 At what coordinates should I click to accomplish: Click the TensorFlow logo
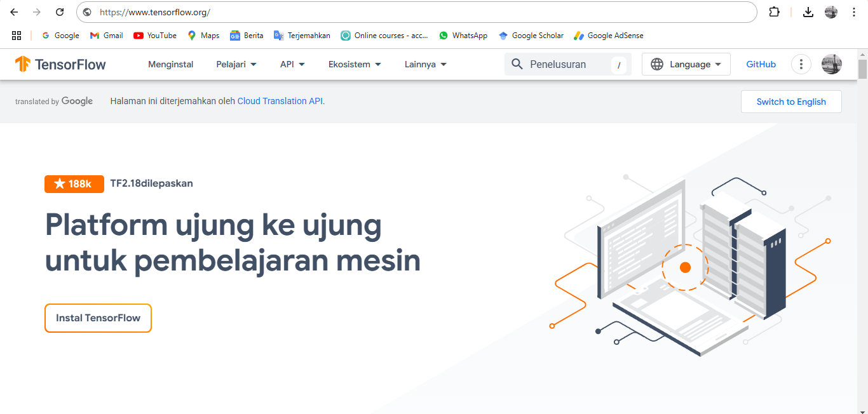click(60, 64)
